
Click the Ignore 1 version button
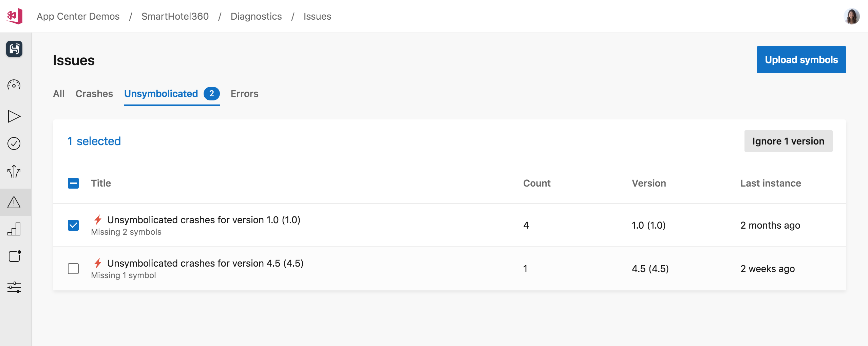coord(788,141)
